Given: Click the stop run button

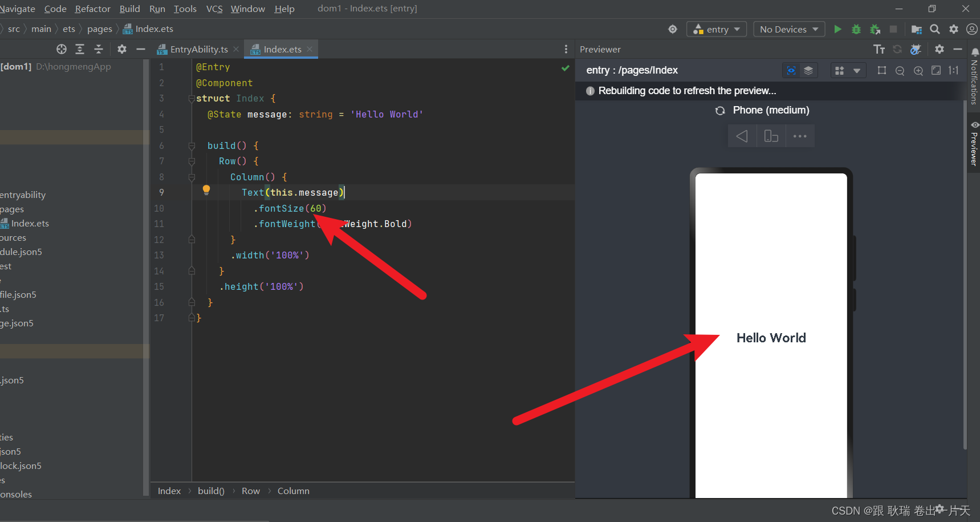Looking at the screenshot, I should 893,29.
